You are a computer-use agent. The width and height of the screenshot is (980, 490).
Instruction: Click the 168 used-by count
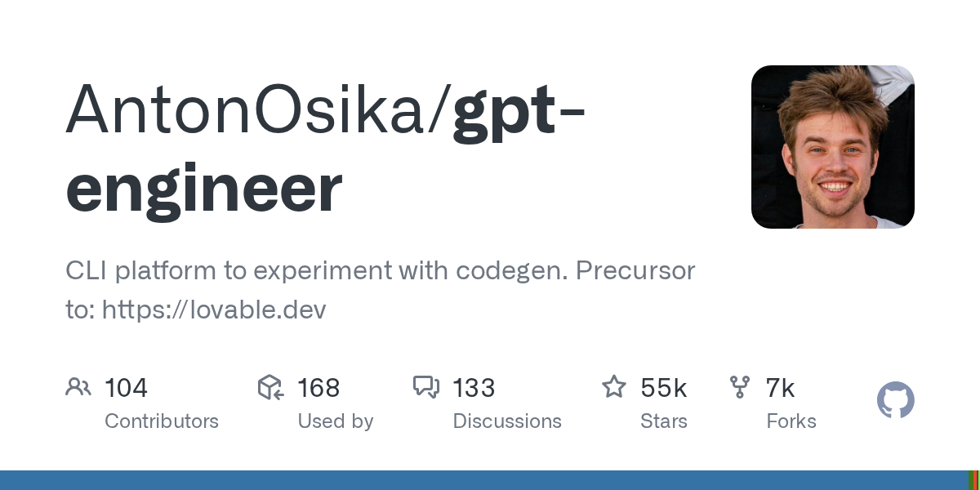tap(318, 388)
